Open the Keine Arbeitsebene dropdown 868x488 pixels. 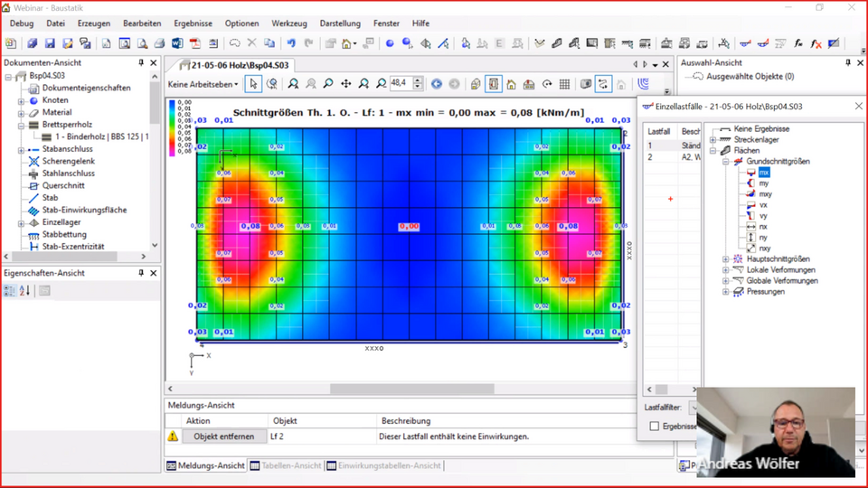[x=203, y=84]
